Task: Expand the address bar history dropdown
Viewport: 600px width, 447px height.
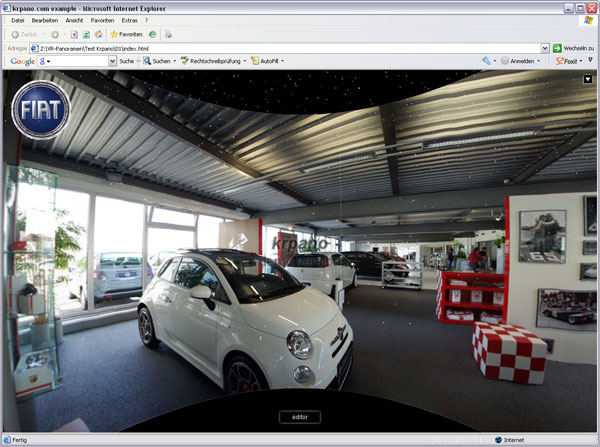Action: [543, 48]
